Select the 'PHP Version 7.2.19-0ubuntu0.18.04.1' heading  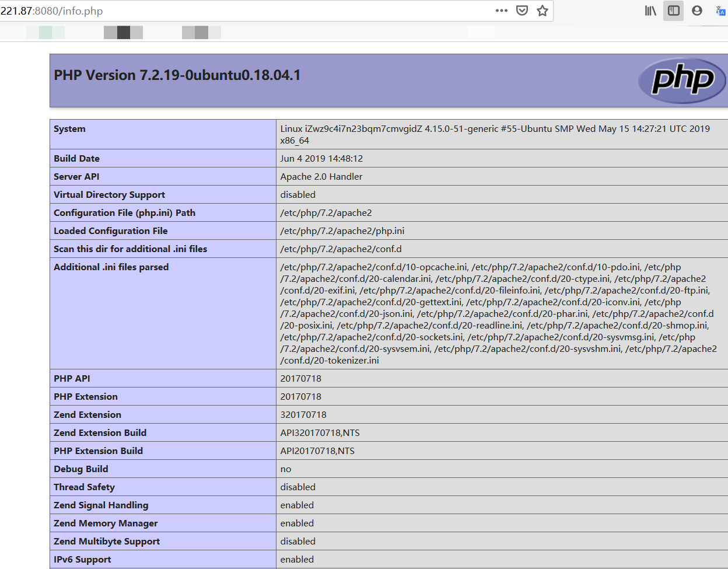click(177, 75)
